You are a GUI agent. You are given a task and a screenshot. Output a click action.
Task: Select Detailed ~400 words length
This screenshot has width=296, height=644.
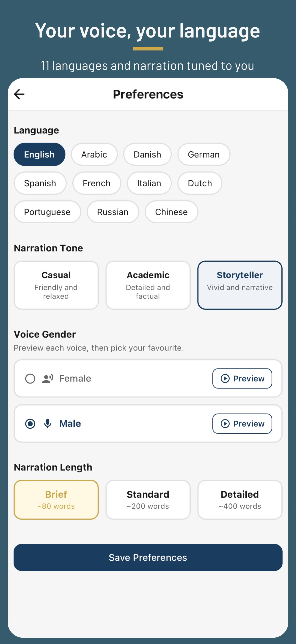coord(240,499)
